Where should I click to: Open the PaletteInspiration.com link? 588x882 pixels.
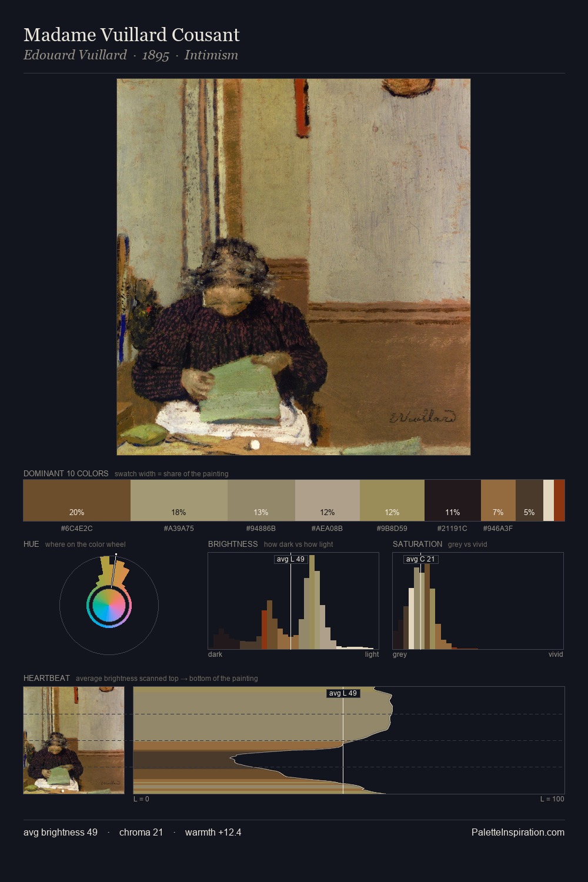tap(518, 833)
